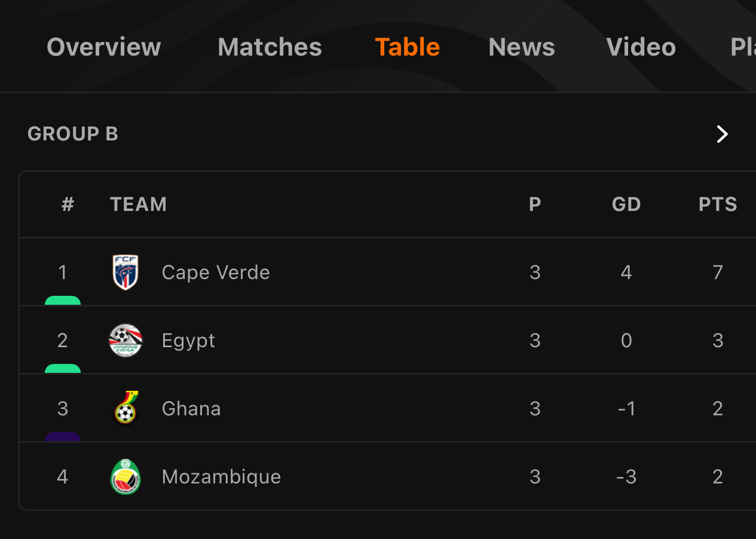The height and width of the screenshot is (539, 756).
Task: Click the GROUP B heading
Action: pos(73,134)
